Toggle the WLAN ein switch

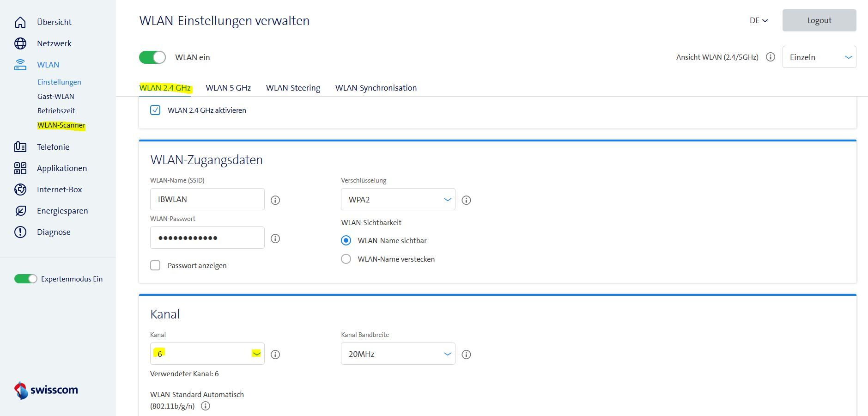pos(152,57)
